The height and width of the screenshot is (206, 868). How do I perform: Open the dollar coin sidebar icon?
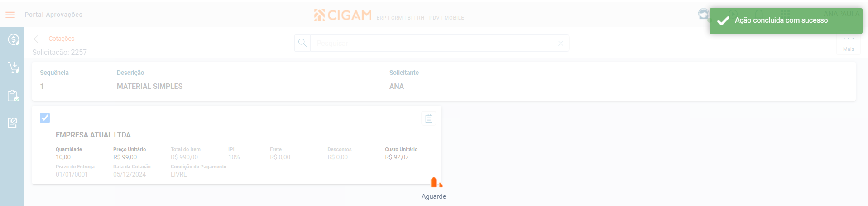coord(13,39)
